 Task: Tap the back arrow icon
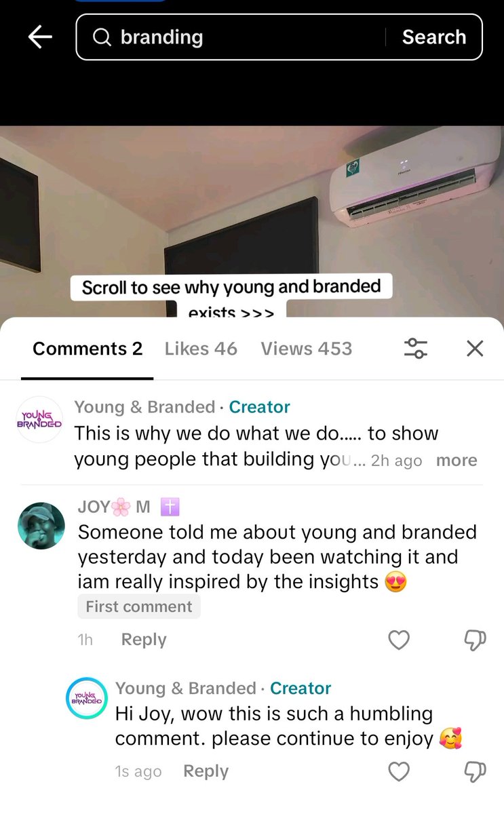(x=40, y=37)
